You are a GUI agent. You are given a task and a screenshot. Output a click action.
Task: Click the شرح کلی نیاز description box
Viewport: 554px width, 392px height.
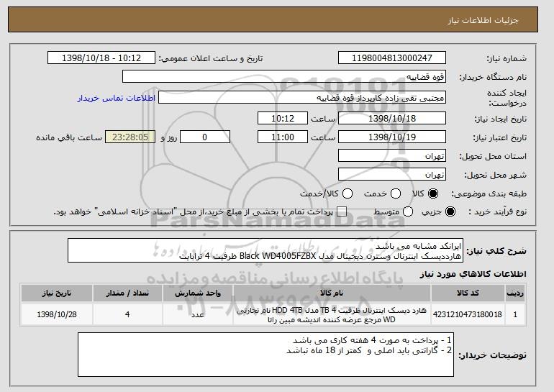(265, 250)
